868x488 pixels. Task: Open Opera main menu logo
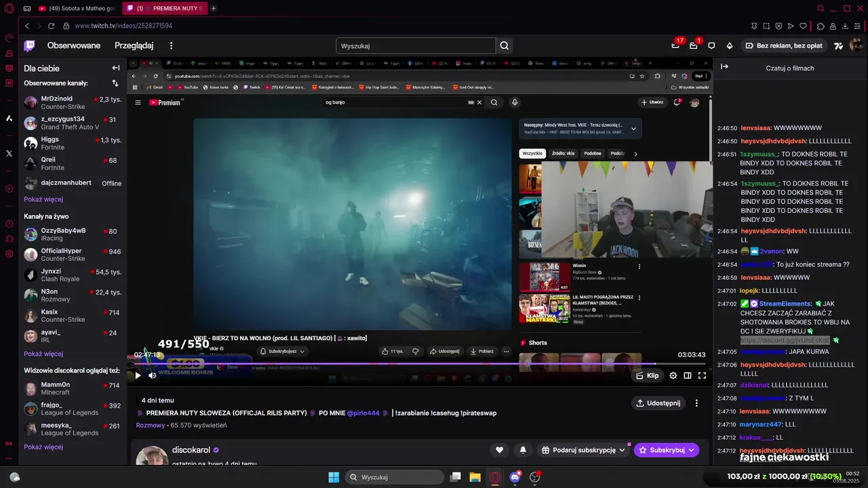click(x=9, y=8)
